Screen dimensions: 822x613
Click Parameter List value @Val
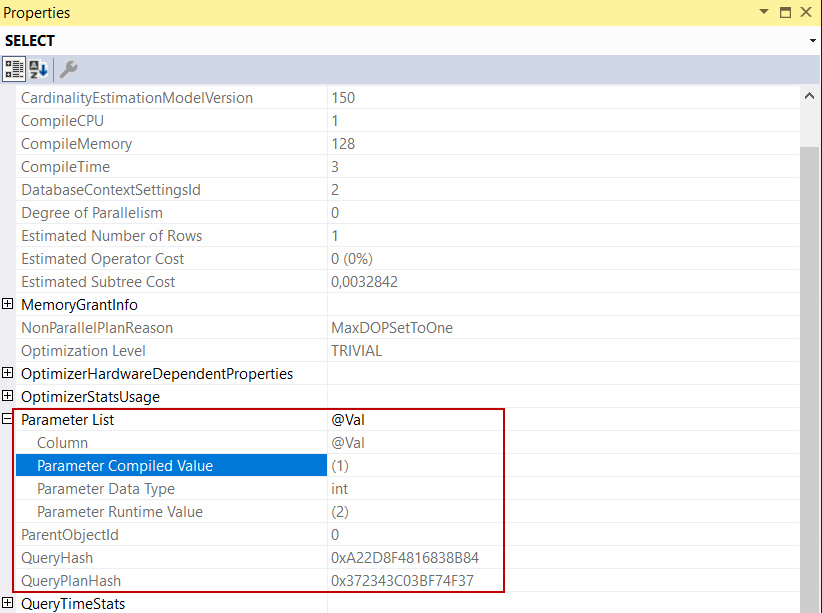pos(348,421)
